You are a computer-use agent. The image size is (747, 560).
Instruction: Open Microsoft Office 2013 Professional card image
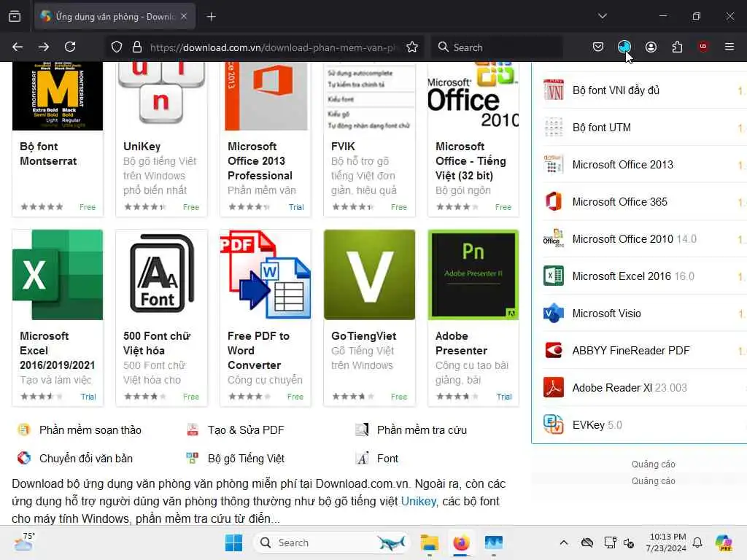pyautogui.click(x=266, y=96)
